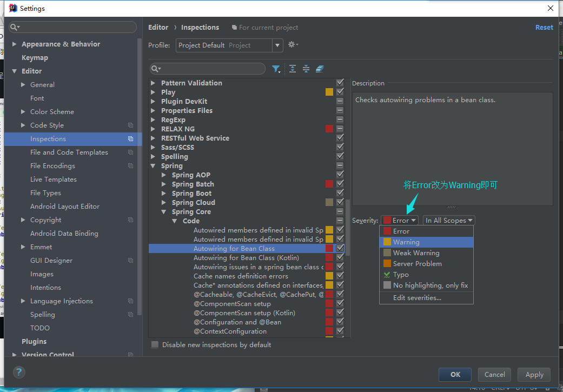
Task: Click the project-level icon next to Inspections
Action: [131, 139]
